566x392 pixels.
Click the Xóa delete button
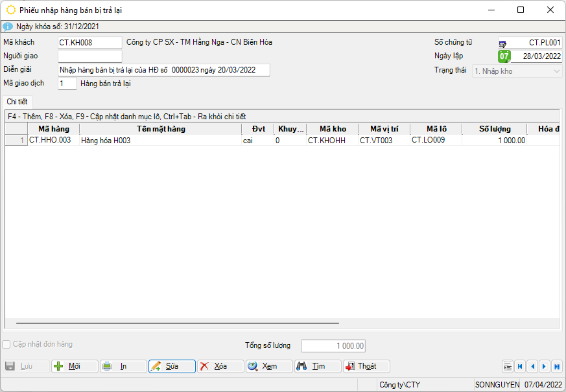pyautogui.click(x=220, y=366)
